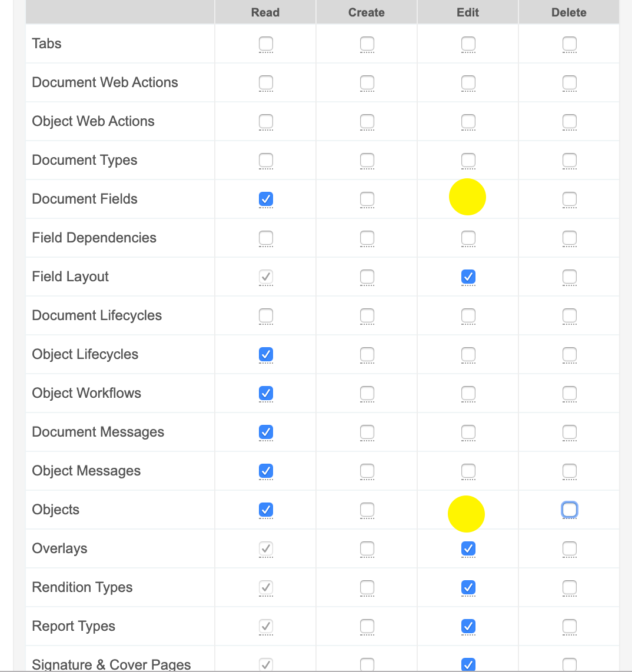Uncheck Read for Object Messages
The height and width of the screenshot is (672, 632).
(x=266, y=471)
